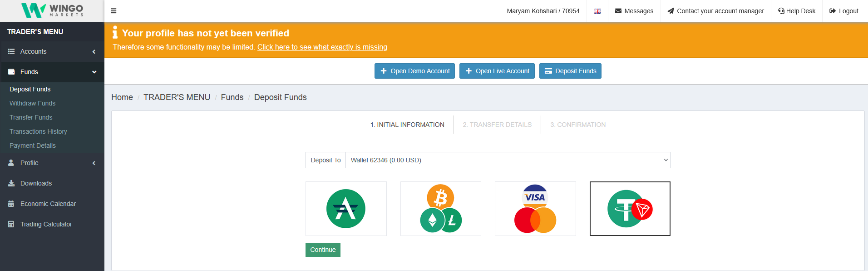Click the Funds wallet icon in sidebar
The height and width of the screenshot is (271, 868).
click(x=11, y=72)
